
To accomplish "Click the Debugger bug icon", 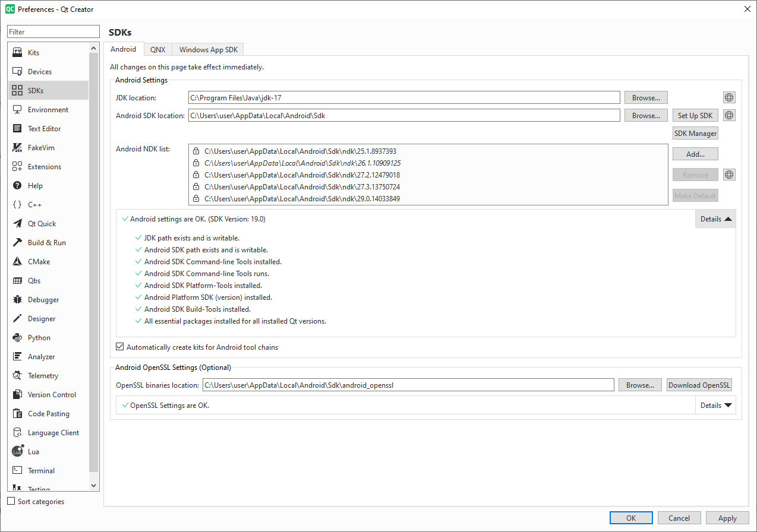I will [x=17, y=300].
